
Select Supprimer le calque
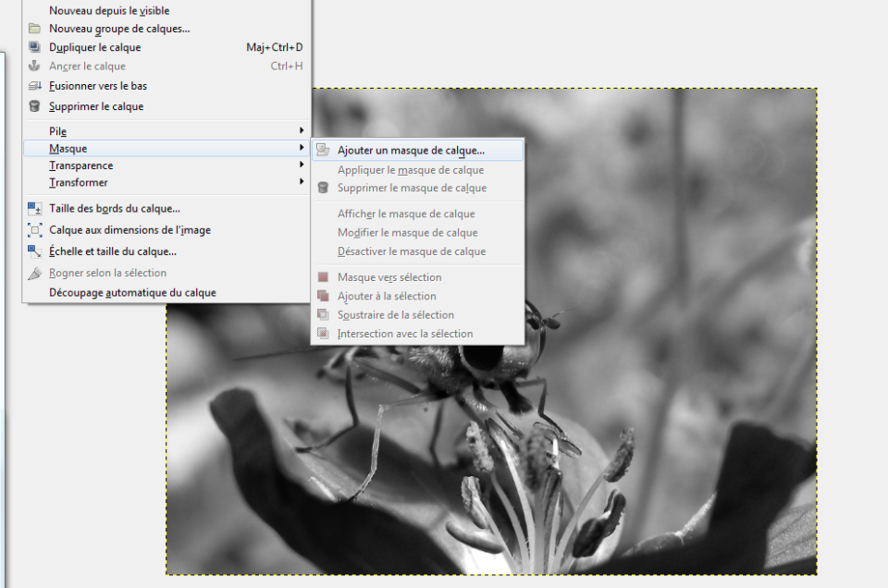coord(166,105)
